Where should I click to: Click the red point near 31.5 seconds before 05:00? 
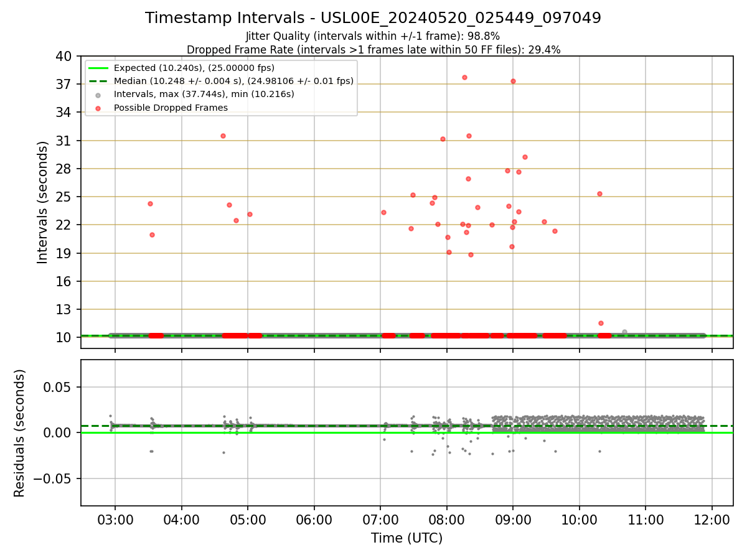[x=223, y=136]
